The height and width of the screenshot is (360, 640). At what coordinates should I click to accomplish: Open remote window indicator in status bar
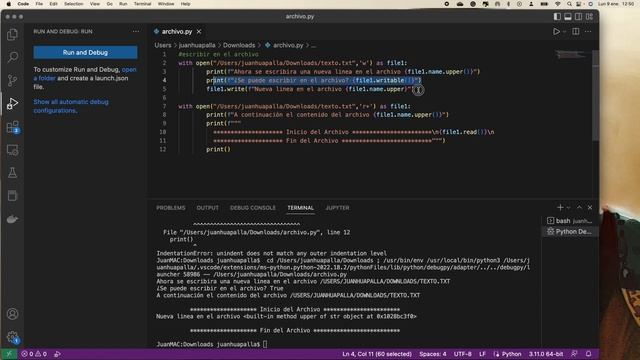click(9, 354)
